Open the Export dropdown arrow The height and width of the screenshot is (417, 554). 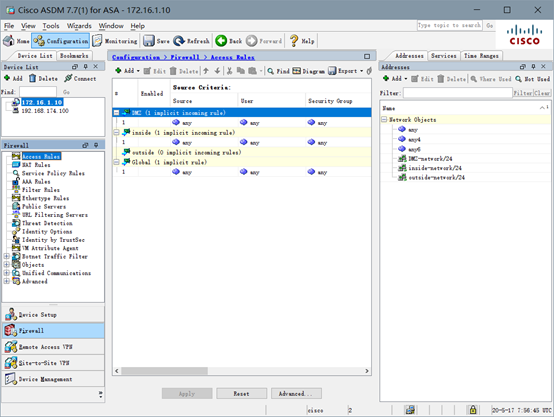361,71
